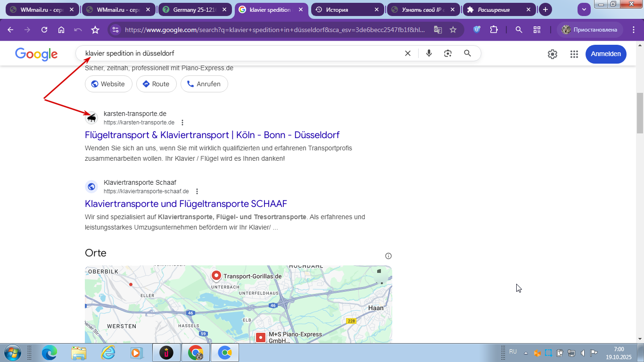
Task: Close the klavier spedition tab
Action: click(300, 9)
